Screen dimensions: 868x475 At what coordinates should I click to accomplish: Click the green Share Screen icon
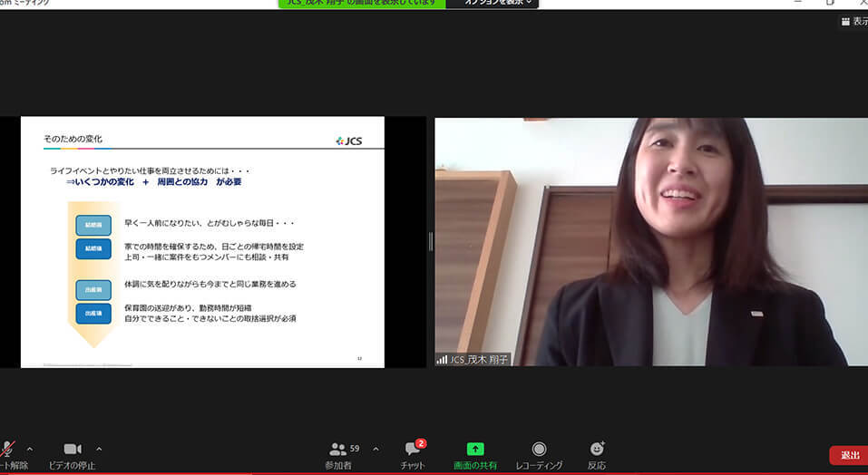coord(475,450)
